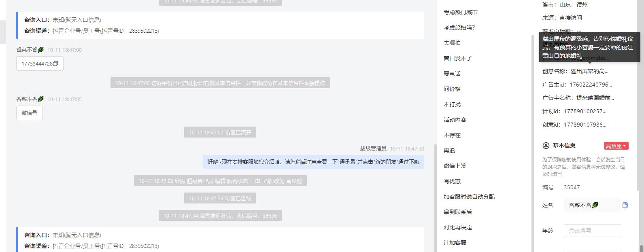Click the 微信号 message bubble

29,113
